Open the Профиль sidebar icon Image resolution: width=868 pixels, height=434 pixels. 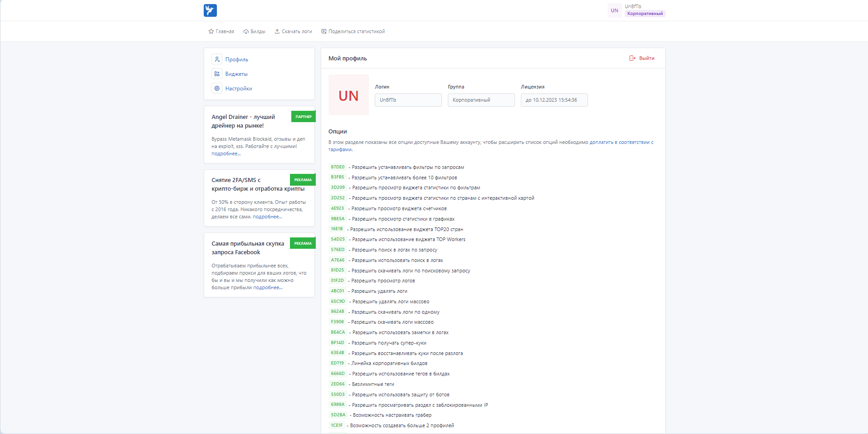pos(217,59)
